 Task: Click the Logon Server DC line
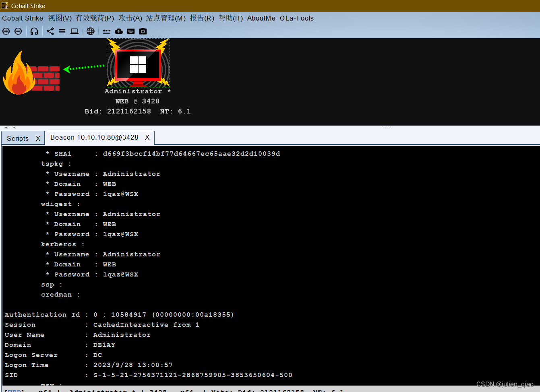click(x=53, y=355)
